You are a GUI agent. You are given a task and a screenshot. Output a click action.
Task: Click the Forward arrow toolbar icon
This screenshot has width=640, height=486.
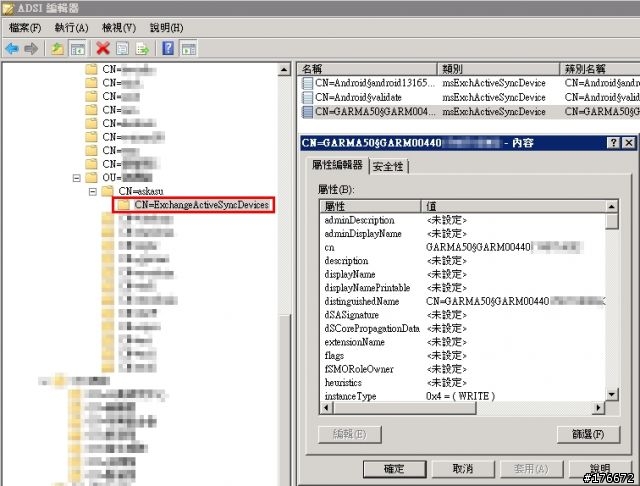(x=31, y=49)
